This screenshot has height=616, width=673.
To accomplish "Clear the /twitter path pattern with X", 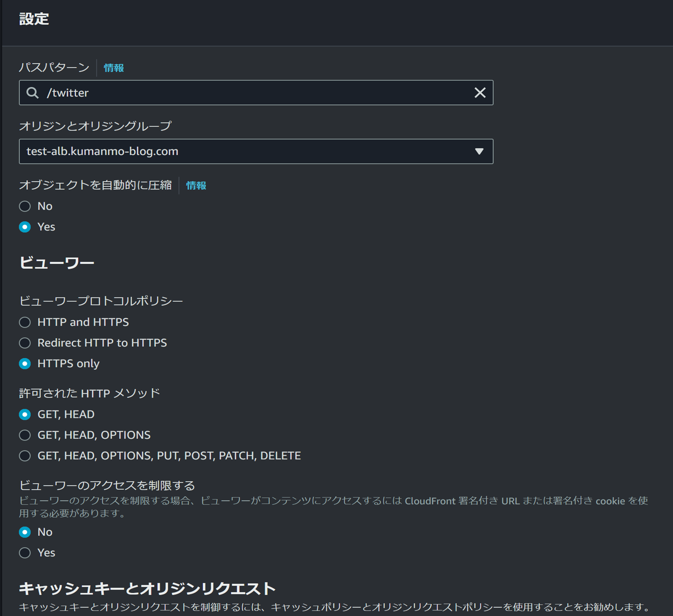I will (480, 93).
